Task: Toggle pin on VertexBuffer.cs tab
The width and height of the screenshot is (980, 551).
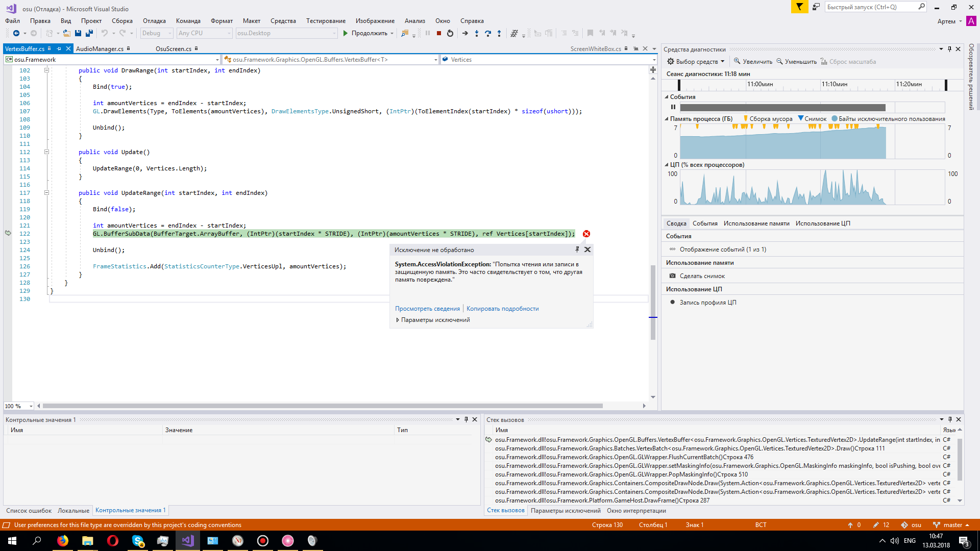Action: [59, 49]
